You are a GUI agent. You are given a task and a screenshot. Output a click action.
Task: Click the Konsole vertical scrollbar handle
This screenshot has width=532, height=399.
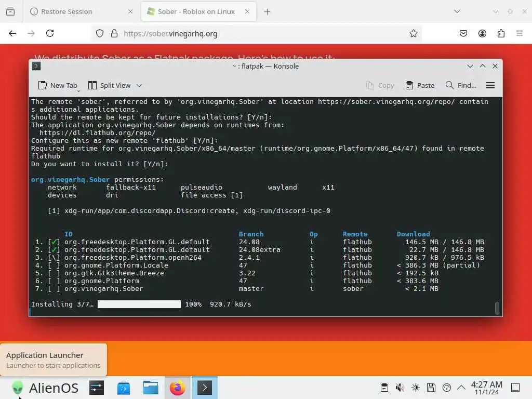497,309
